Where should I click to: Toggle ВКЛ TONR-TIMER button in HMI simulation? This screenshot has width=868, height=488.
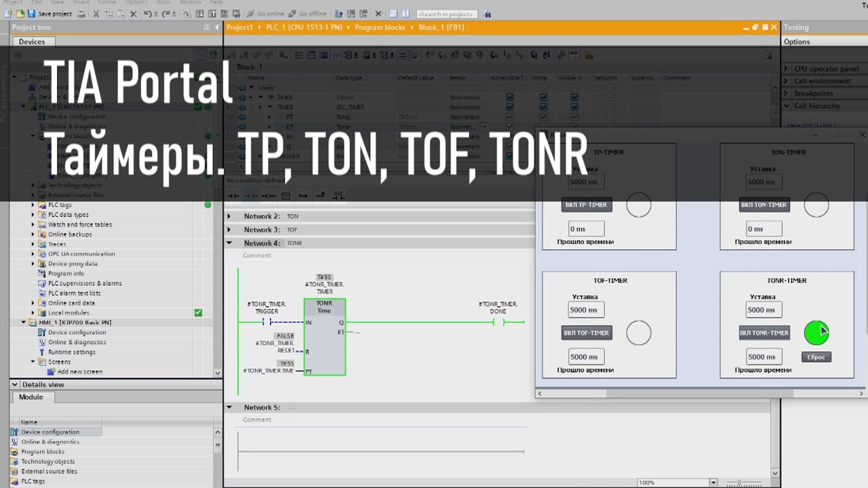pos(764,333)
